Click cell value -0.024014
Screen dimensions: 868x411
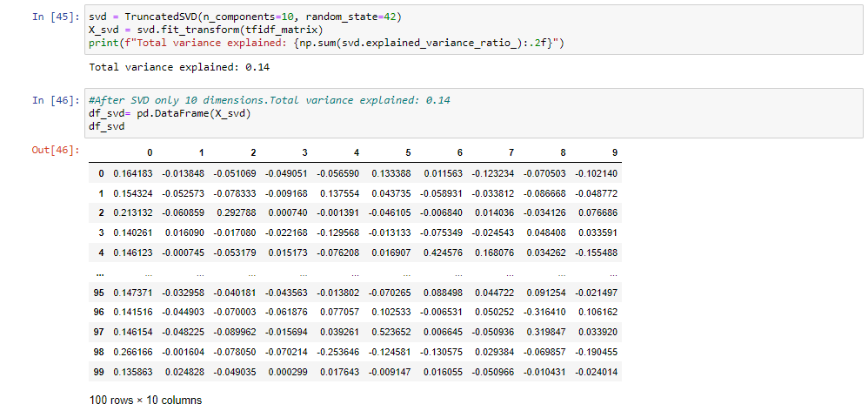coord(596,372)
